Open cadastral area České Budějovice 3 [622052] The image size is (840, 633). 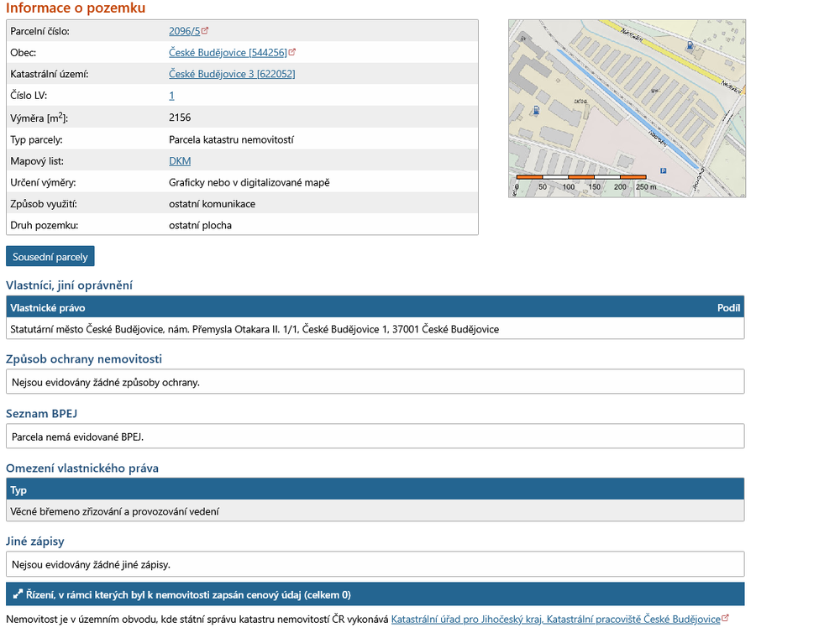(232, 74)
